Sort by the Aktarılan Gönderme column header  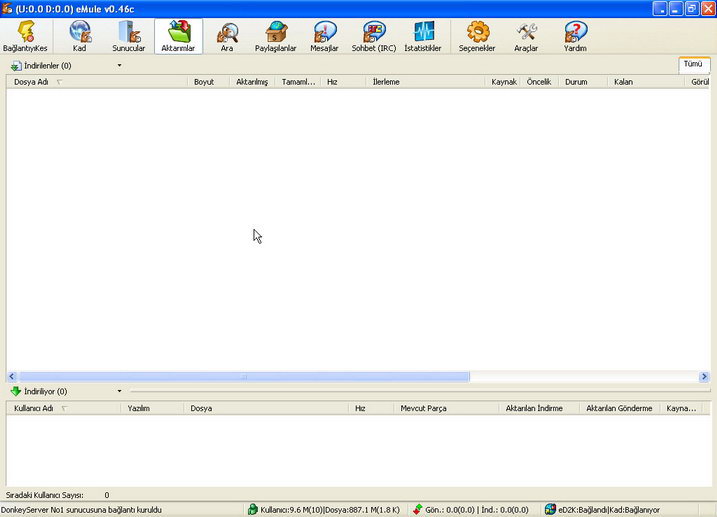[619, 408]
